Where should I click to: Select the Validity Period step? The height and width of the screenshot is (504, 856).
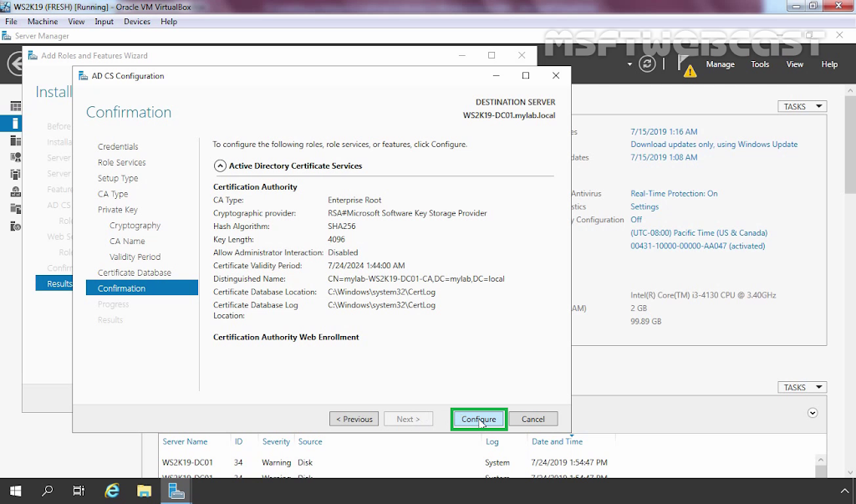[x=135, y=257]
